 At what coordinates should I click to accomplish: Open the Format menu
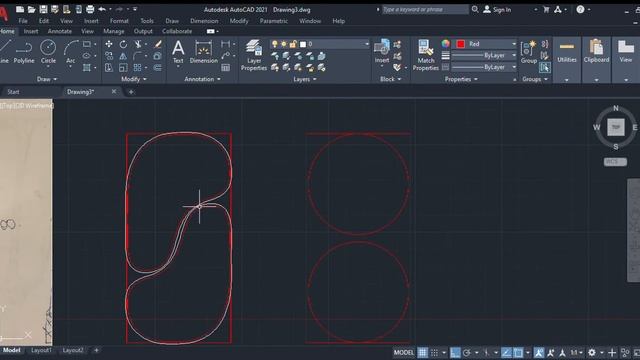coord(119,21)
